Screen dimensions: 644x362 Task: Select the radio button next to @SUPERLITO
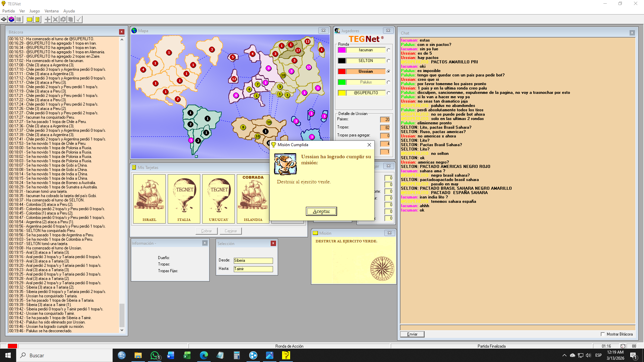coord(388,93)
